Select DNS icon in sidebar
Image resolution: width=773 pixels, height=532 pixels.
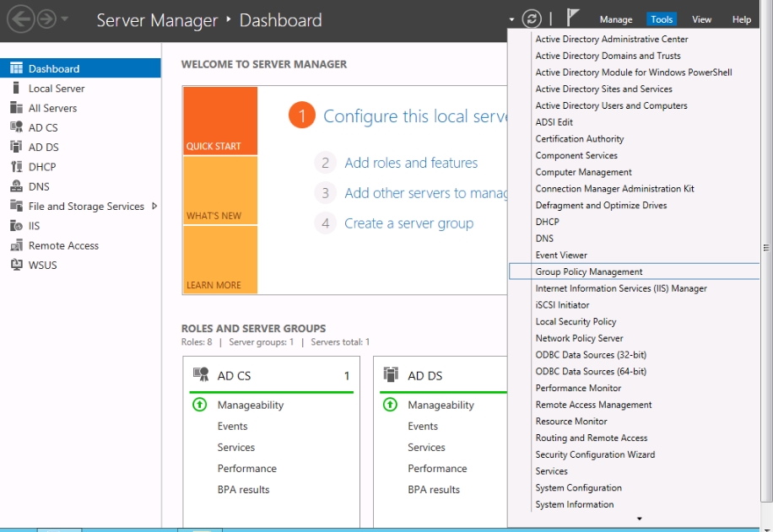[16, 186]
